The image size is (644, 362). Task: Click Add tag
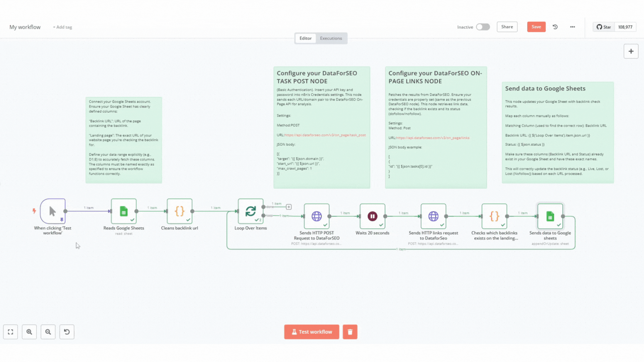[x=62, y=27]
